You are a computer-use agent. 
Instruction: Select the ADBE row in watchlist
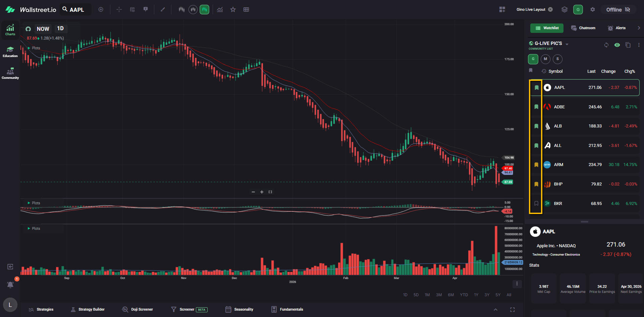[584, 107]
